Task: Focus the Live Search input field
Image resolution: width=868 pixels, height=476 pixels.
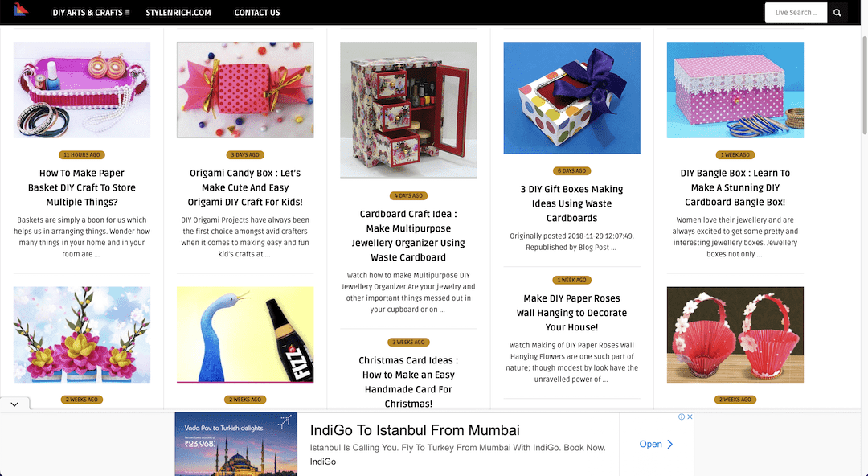Action: point(796,12)
